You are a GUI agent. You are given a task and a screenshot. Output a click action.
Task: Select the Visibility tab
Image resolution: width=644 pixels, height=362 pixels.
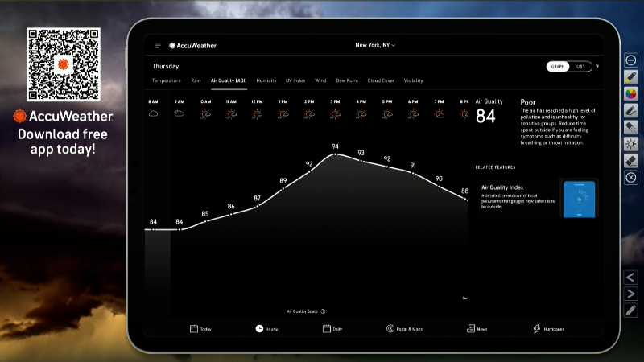point(413,80)
